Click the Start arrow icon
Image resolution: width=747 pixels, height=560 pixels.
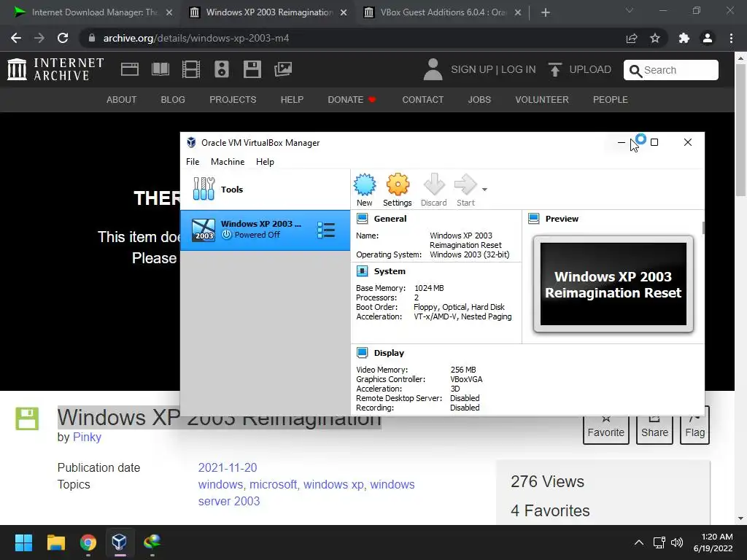pyautogui.click(x=465, y=190)
